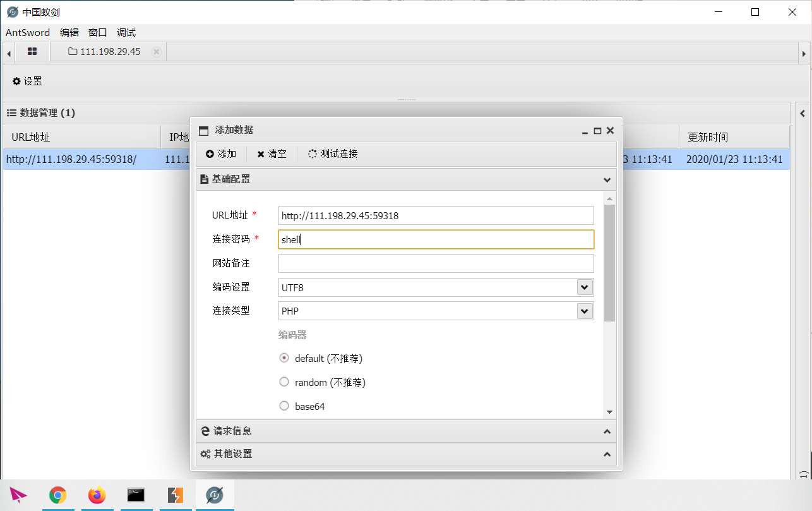Open 设置 with the gear icon
This screenshot has width=812, height=511.
coord(27,81)
